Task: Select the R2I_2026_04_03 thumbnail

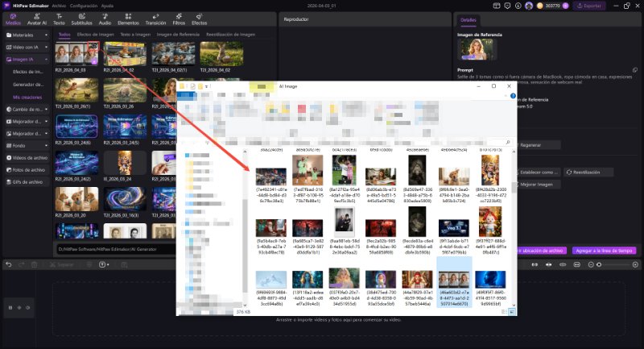Action: [77, 54]
